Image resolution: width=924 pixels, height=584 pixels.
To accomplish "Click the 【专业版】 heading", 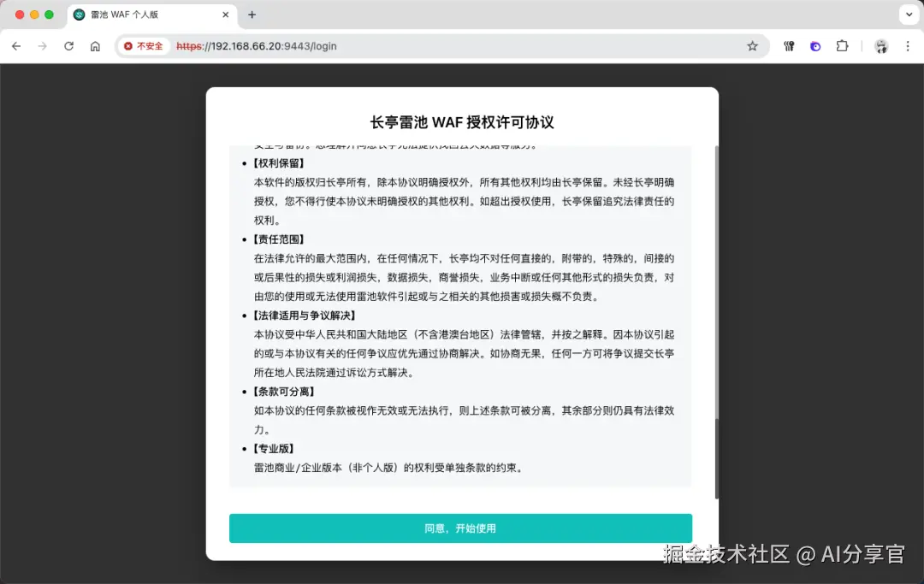I will coord(274,449).
